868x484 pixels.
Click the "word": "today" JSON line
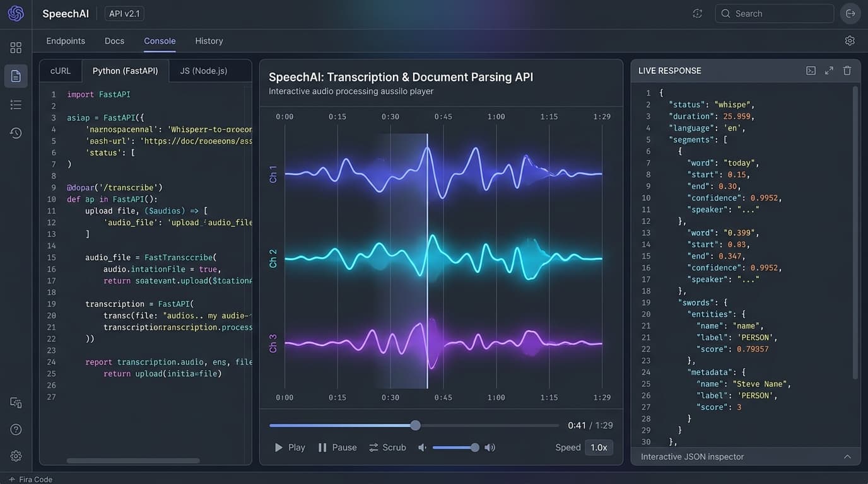click(x=723, y=163)
